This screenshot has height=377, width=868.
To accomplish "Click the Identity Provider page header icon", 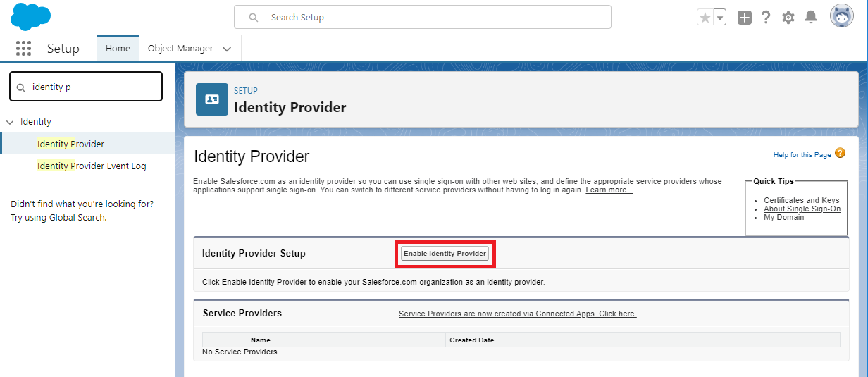I will 212,99.
